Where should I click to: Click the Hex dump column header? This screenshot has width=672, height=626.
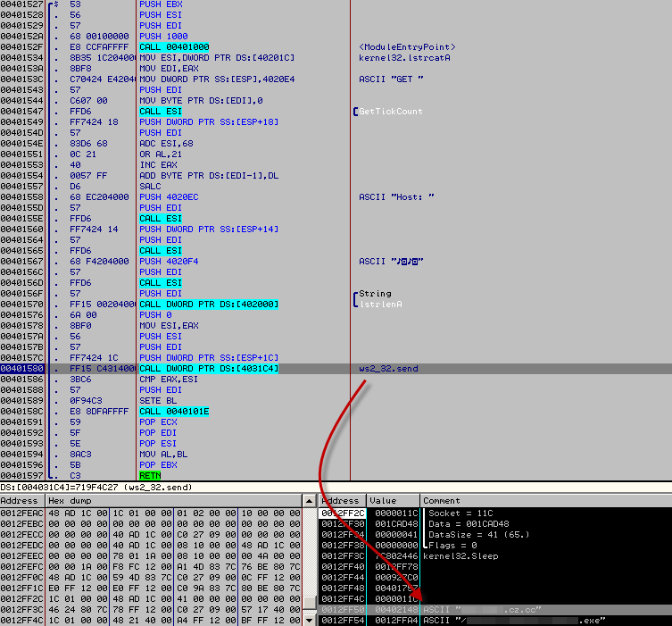tap(173, 501)
